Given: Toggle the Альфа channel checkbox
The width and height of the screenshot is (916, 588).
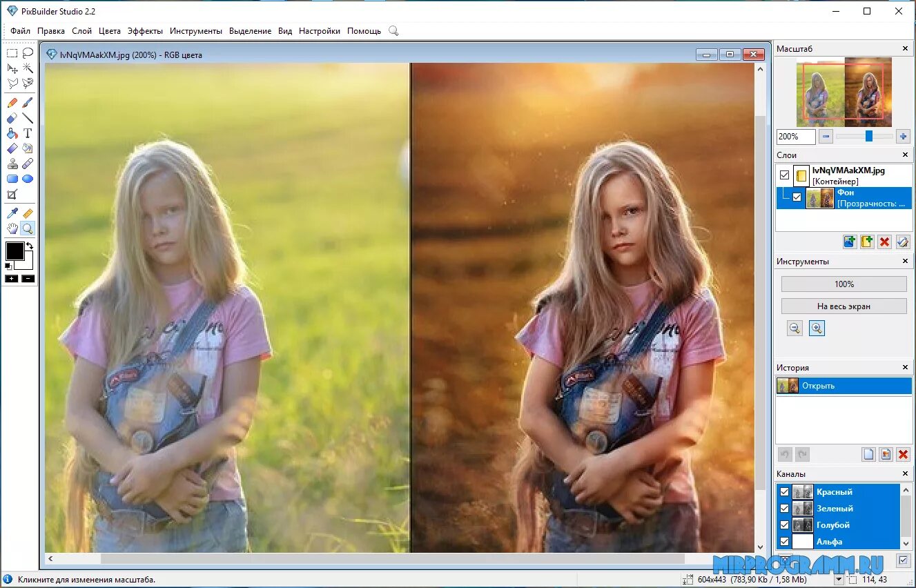Looking at the screenshot, I should click(x=784, y=542).
